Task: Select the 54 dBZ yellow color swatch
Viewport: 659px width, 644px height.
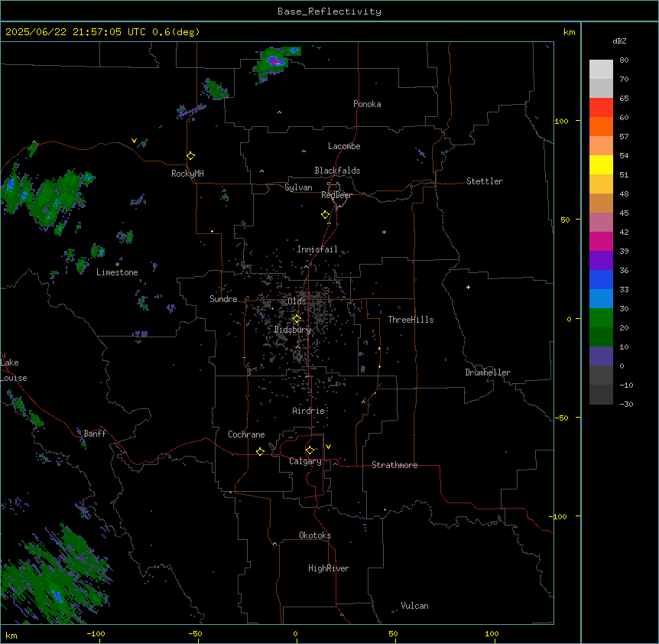Action: click(601, 164)
